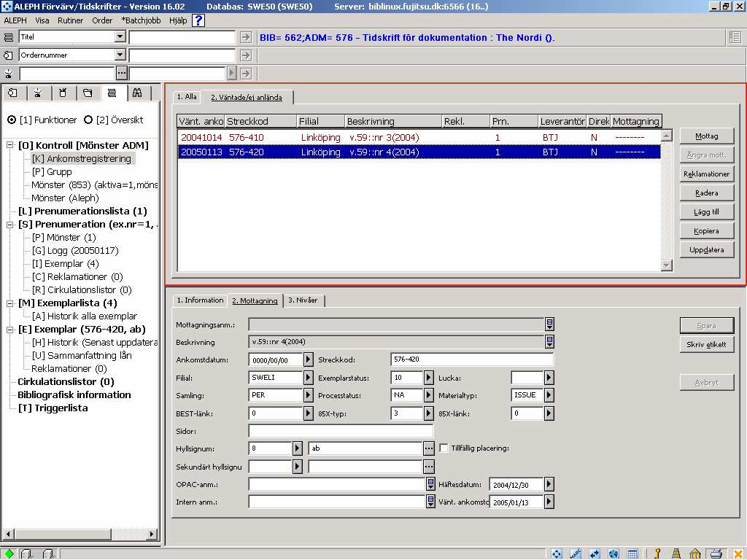Screen dimensions: 747x560
Task: Click the left pane scroll-right arrow
Action: click(x=152, y=534)
